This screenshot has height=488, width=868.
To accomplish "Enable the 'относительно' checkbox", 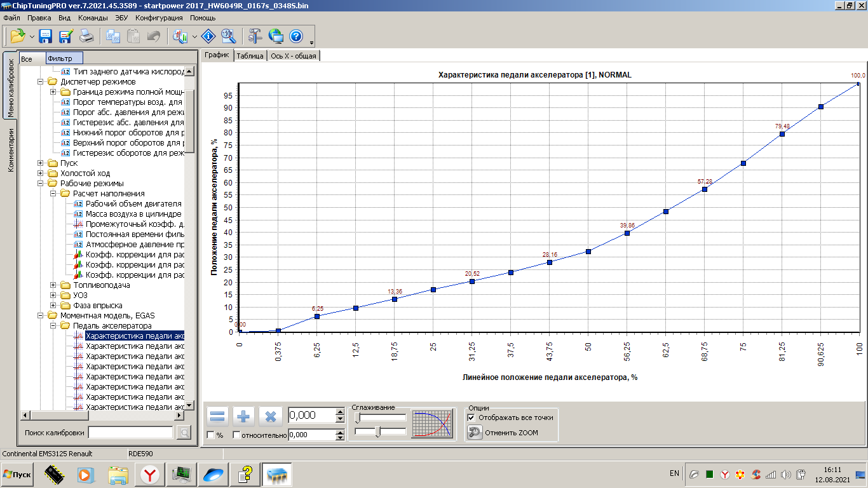I will pyautogui.click(x=237, y=435).
